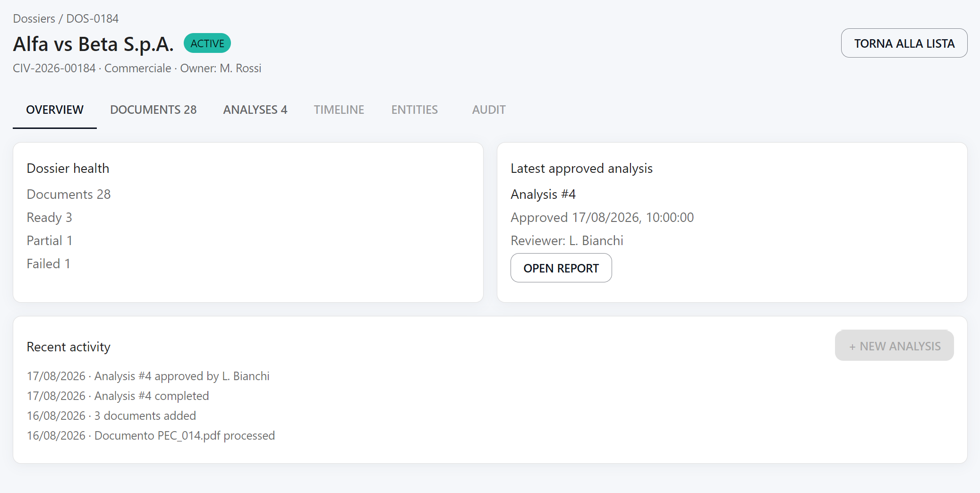Open the approved analysis report

point(561,268)
